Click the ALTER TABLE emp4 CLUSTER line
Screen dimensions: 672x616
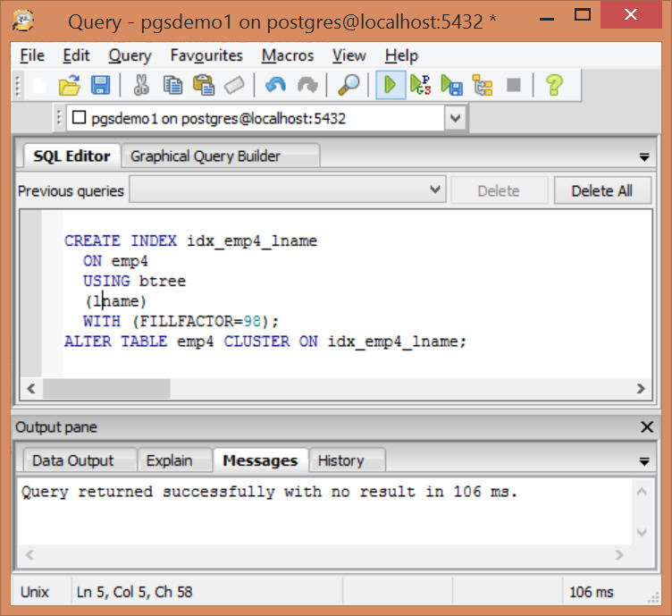click(265, 342)
